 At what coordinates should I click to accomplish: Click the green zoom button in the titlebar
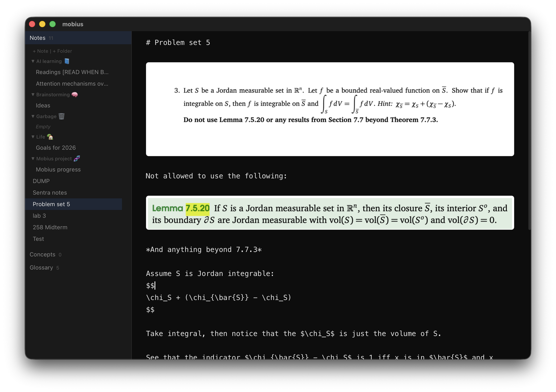(52, 24)
